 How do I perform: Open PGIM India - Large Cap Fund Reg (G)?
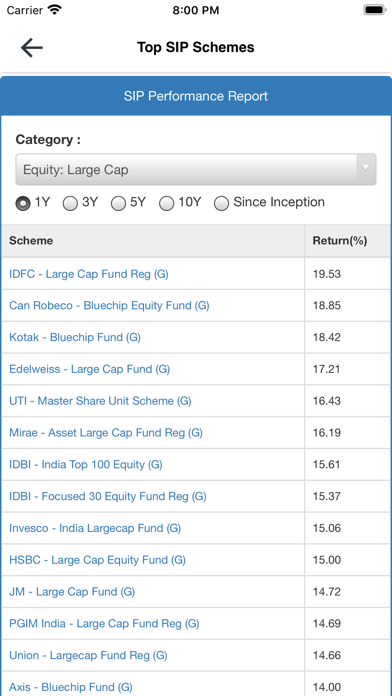pos(104,624)
